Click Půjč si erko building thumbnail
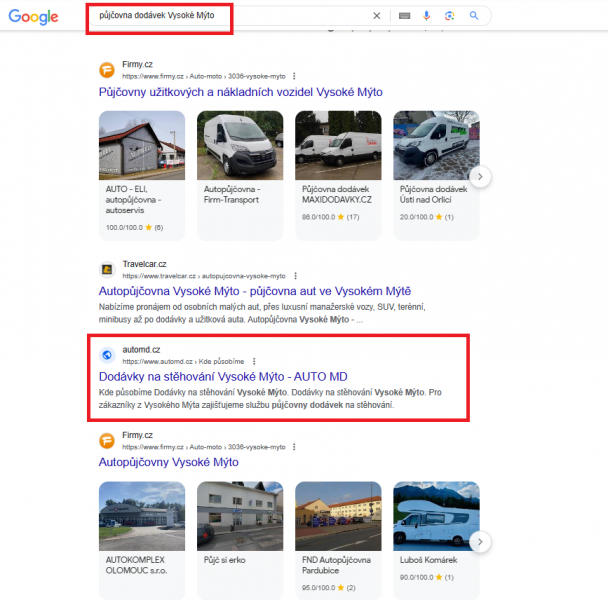 (240, 516)
